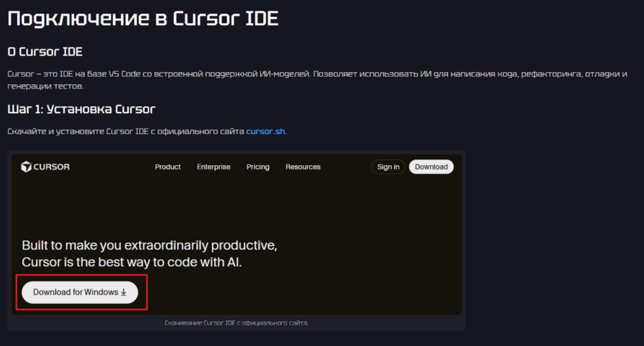Click the Скачайте и установите instruction text
Screen dimensions: 644x346
point(126,132)
